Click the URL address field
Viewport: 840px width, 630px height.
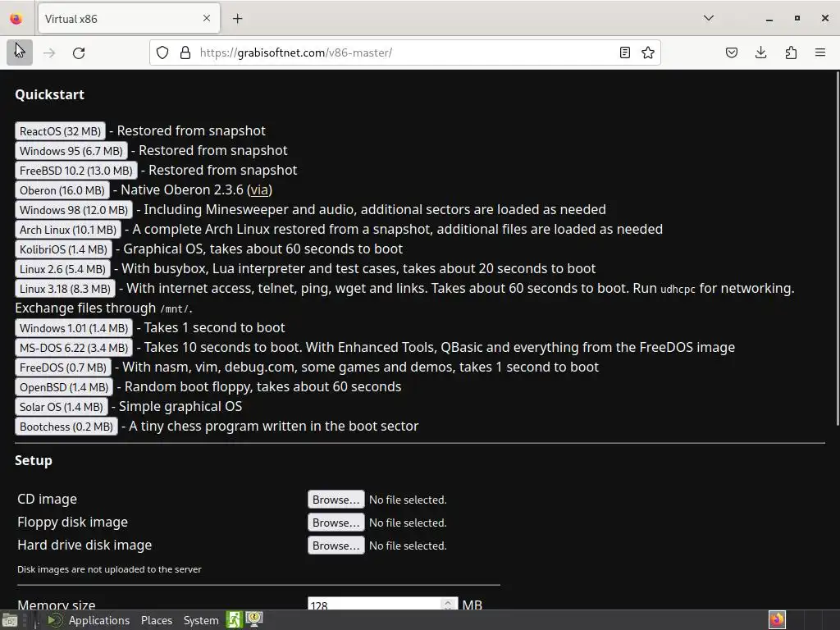click(404, 52)
